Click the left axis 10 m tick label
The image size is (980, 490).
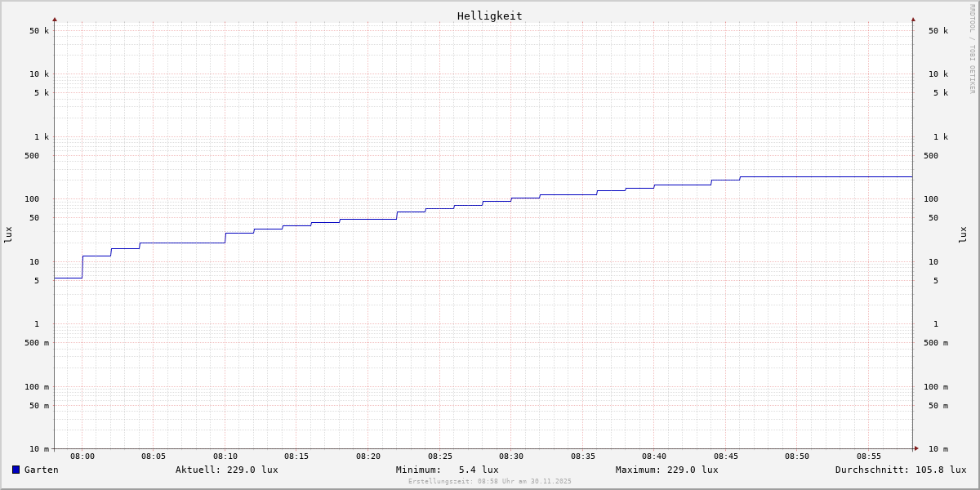point(39,449)
